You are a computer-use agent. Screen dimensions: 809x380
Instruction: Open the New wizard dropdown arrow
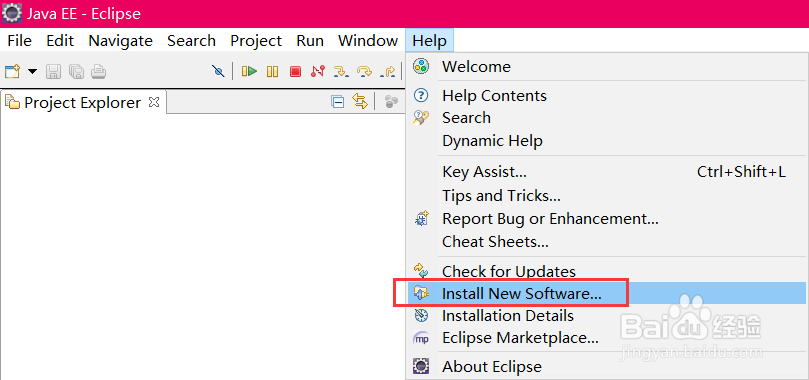(32, 71)
